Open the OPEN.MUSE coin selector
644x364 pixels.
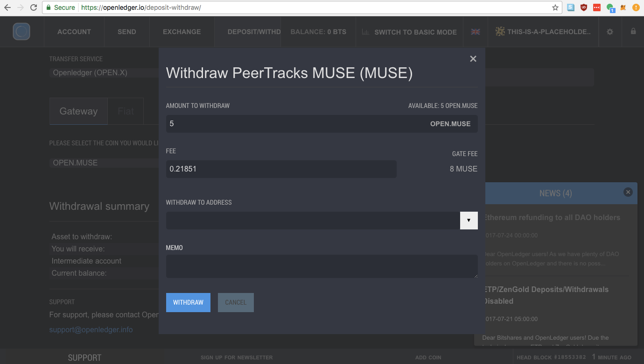[x=105, y=163]
